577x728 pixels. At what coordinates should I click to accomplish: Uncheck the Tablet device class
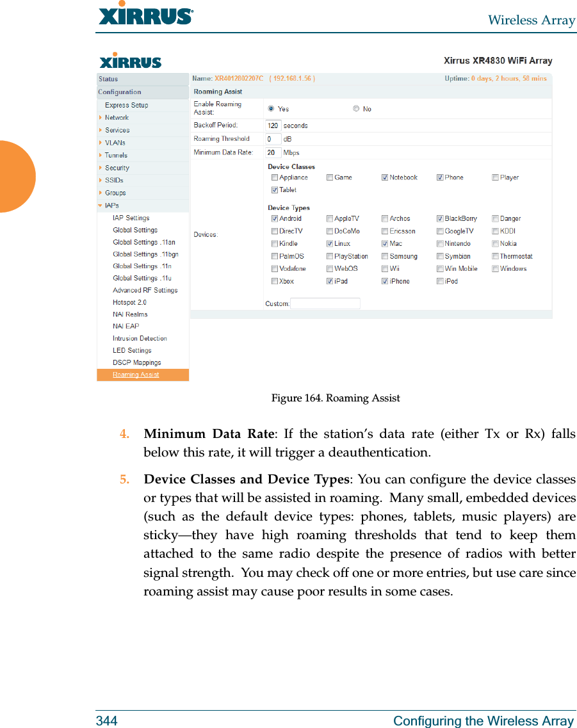click(x=275, y=190)
